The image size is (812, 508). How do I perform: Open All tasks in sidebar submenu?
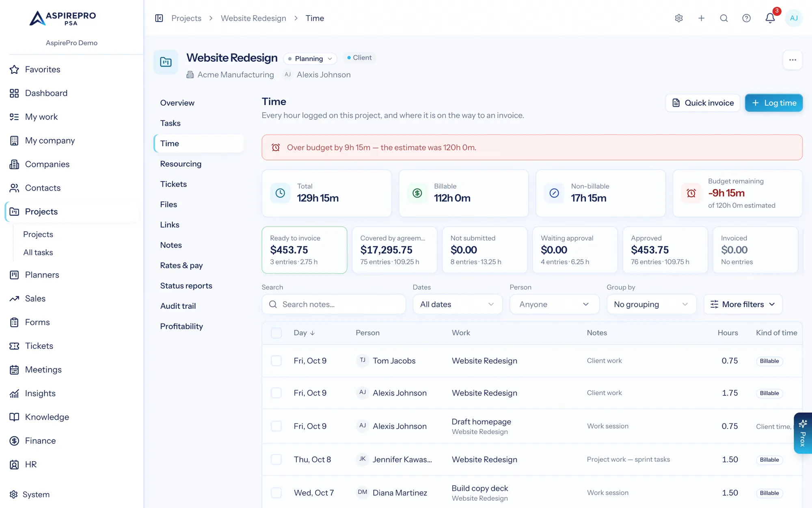pyautogui.click(x=38, y=252)
